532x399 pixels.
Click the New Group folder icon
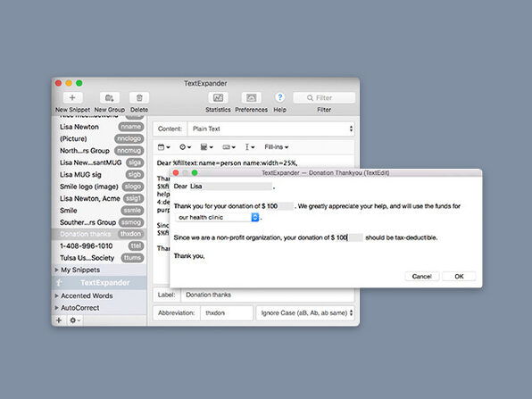coord(109,97)
